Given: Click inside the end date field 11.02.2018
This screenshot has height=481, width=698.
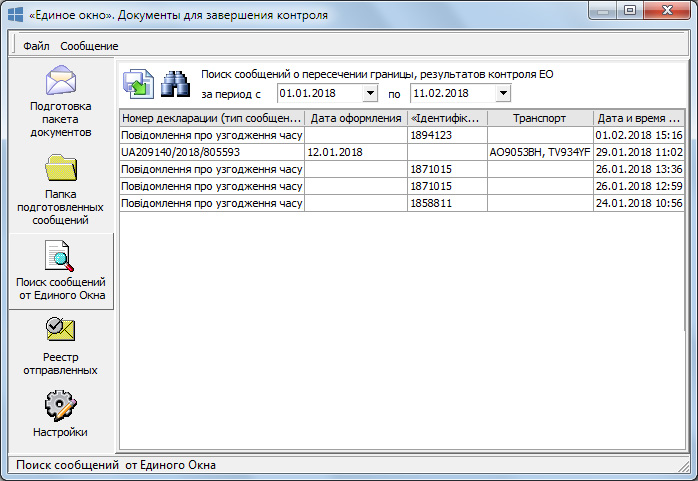Looking at the screenshot, I should [x=450, y=93].
